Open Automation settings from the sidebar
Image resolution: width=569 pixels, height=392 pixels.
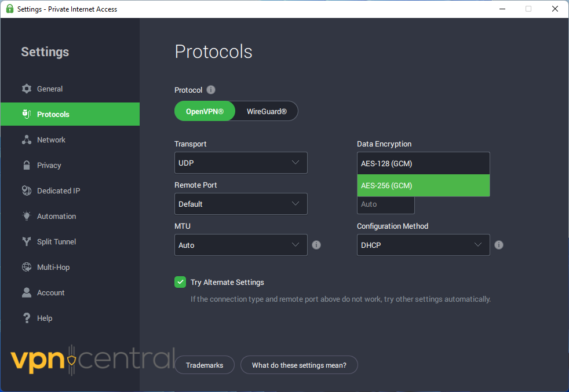[27, 216]
